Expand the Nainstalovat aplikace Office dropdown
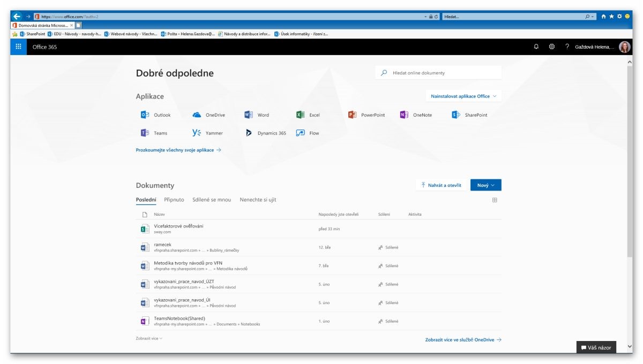Image resolution: width=643 pixels, height=364 pixels. pyautogui.click(x=464, y=96)
